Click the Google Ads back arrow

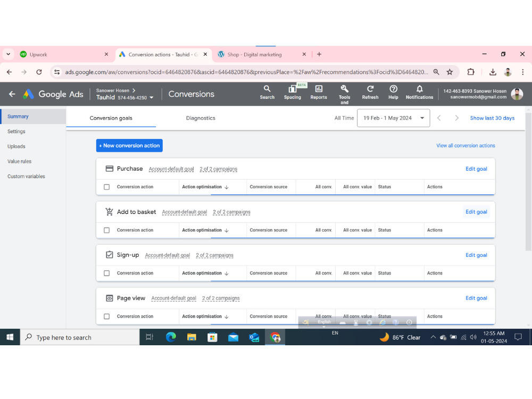click(12, 94)
